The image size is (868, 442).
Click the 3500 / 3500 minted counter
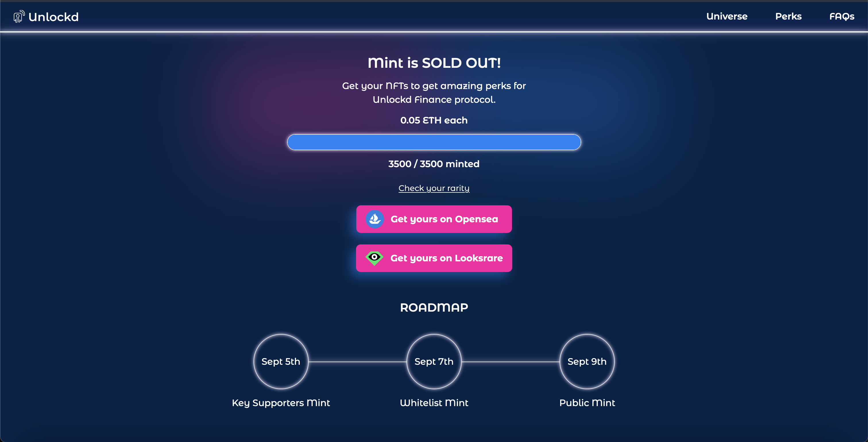pos(434,164)
